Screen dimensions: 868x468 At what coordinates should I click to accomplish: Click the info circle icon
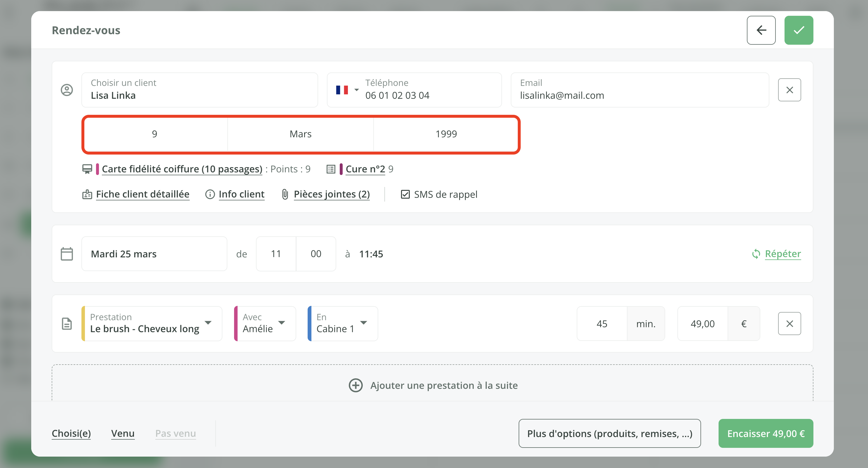(210, 194)
